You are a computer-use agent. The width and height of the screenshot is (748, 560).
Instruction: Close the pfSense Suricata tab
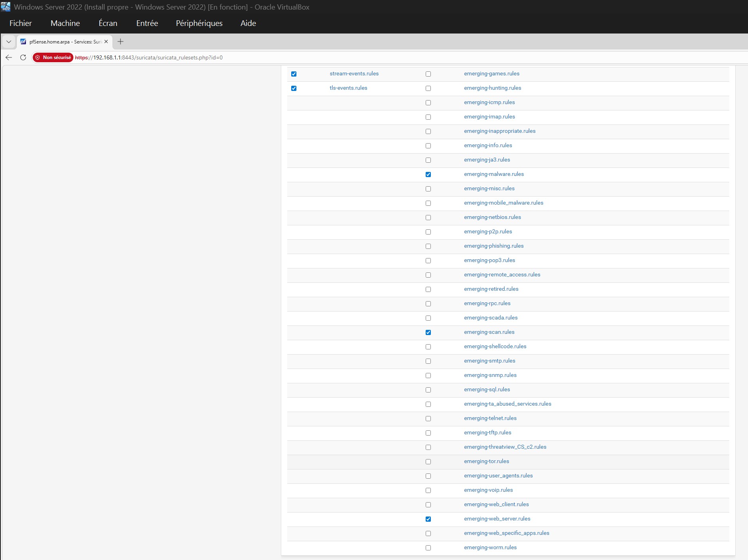tap(106, 41)
